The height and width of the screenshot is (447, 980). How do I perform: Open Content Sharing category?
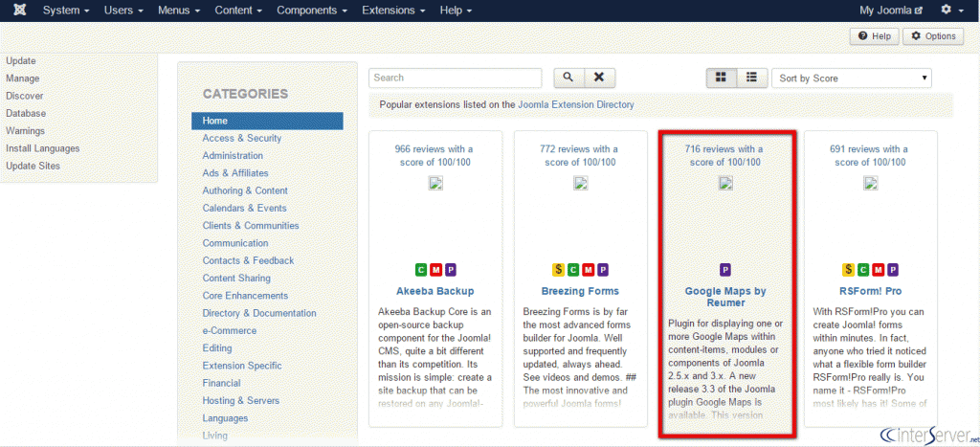pyautogui.click(x=236, y=279)
